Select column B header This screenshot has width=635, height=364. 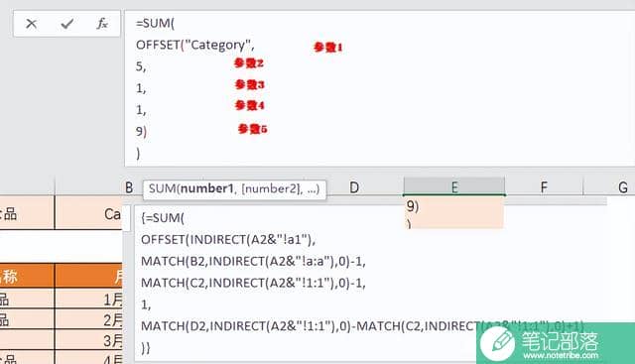tap(129, 187)
